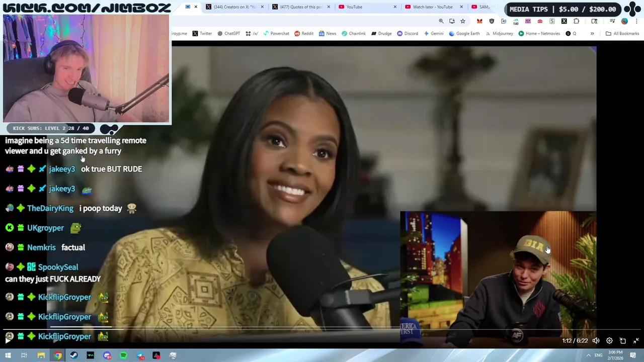Click the KICK SUBS LEVEL 2 progress bar
Image resolution: width=644 pixels, height=362 pixels.
pos(50,128)
